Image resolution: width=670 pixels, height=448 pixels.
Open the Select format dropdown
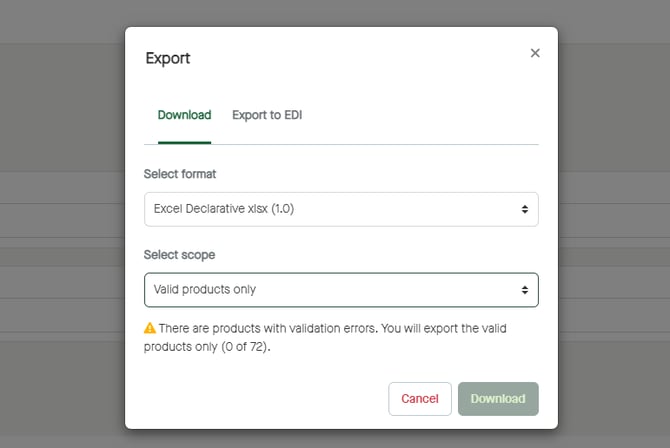click(341, 209)
